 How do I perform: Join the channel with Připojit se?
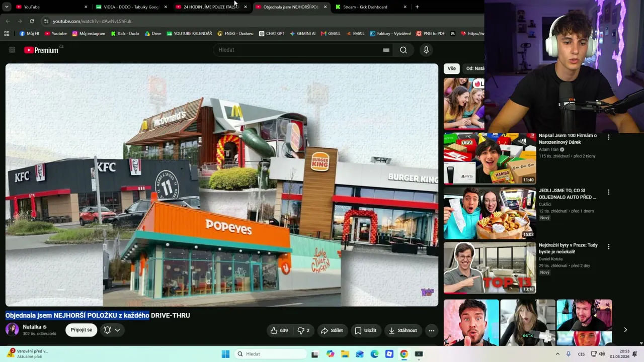[x=82, y=330]
